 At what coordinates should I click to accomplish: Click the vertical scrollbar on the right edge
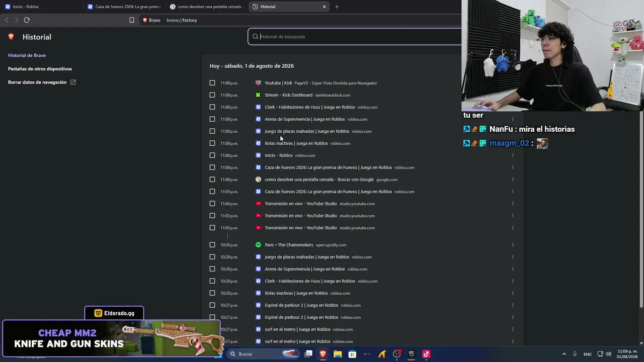[641, 211]
